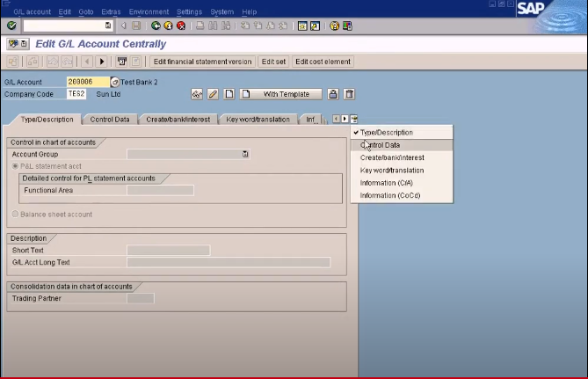Viewport: 588px width, 379px height.
Task: Select the Balance sheet account radio button
Action: coord(15,215)
